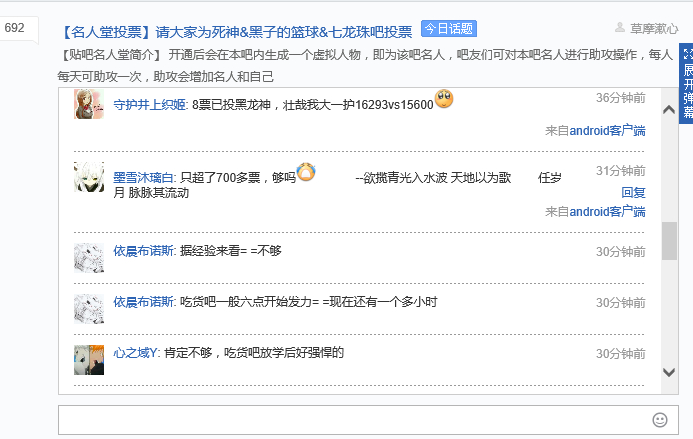Open author profile 草摩漱心
This screenshot has width=693, height=439.
pyautogui.click(x=654, y=29)
